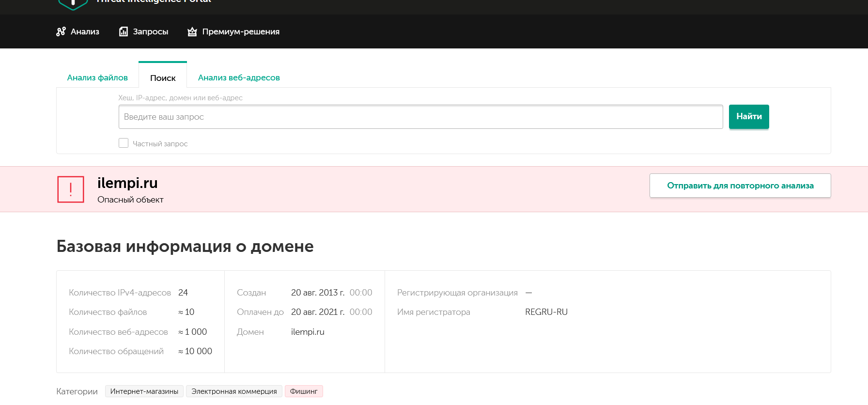Click the Количество веб-адресов label
The width and height of the screenshot is (868, 405).
[x=119, y=332]
